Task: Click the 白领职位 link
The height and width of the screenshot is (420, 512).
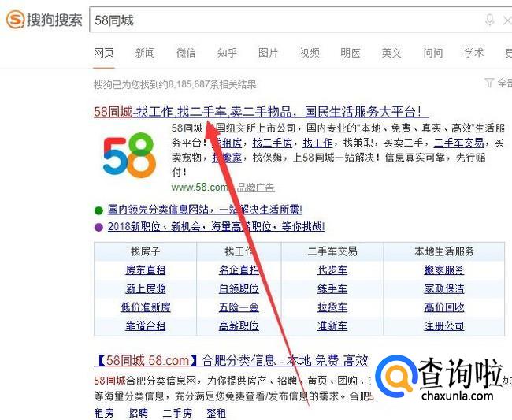Action: pos(239,288)
